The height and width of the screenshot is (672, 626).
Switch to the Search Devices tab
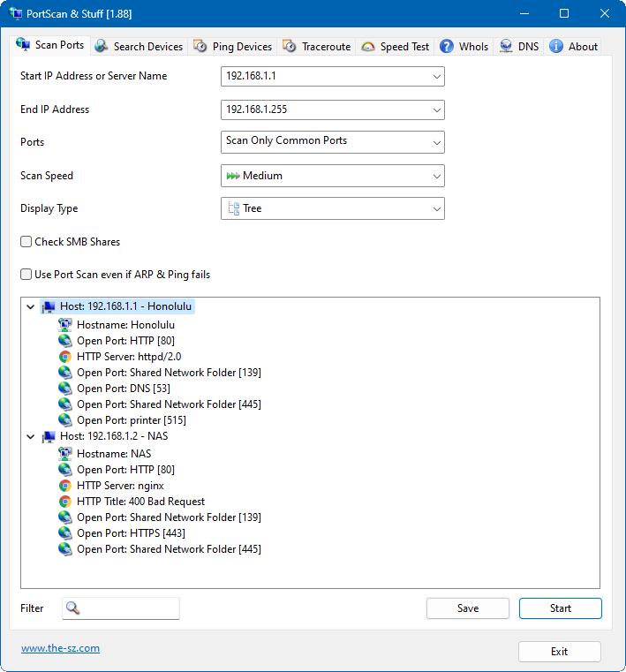pos(139,46)
